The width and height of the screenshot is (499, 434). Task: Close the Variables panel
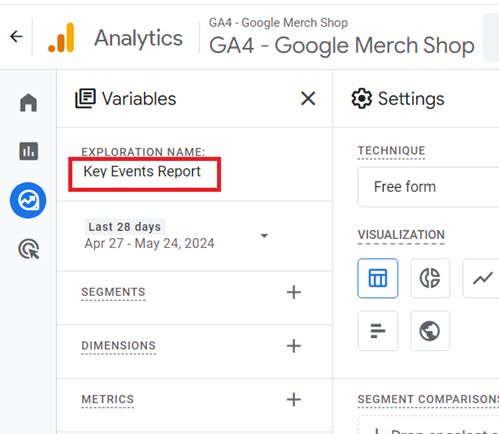[308, 99]
